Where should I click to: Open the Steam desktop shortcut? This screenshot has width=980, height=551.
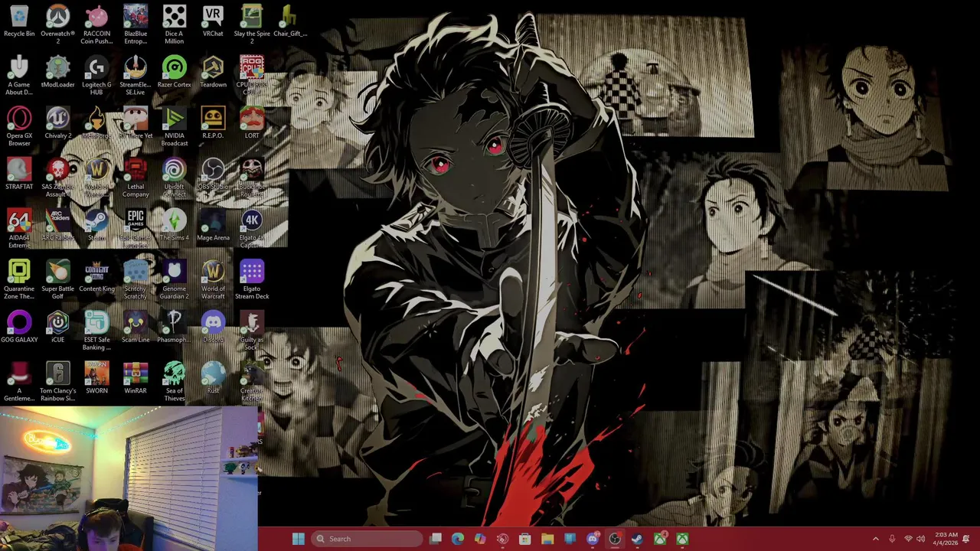[x=96, y=225]
